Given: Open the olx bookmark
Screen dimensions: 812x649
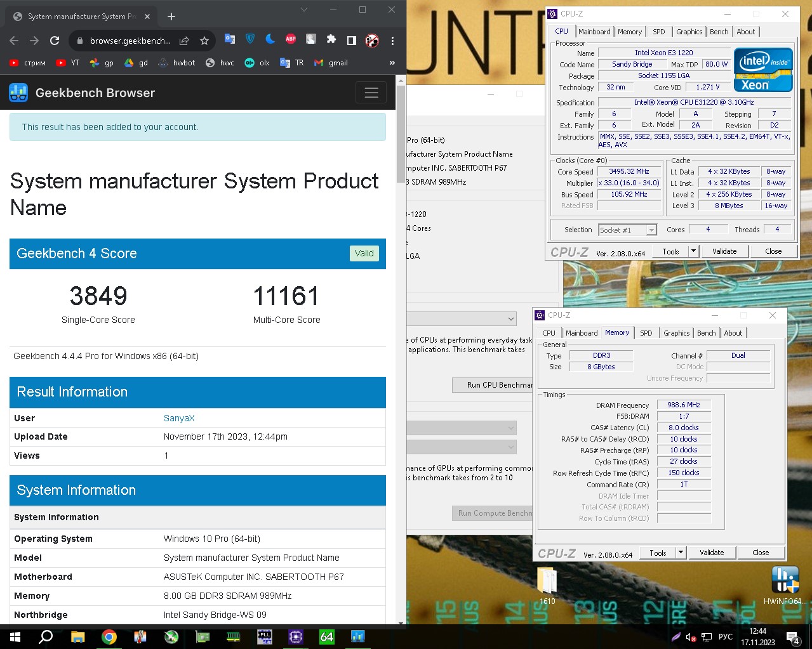Looking at the screenshot, I should coord(257,63).
